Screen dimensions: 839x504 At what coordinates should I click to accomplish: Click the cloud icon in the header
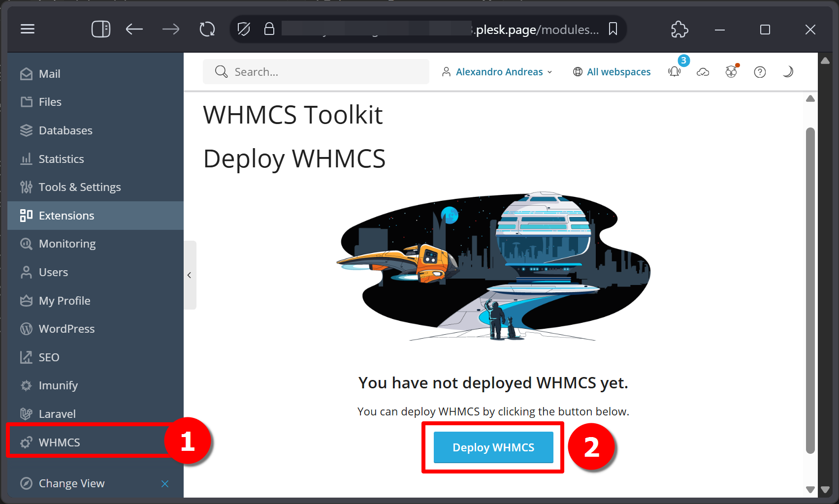[703, 72]
